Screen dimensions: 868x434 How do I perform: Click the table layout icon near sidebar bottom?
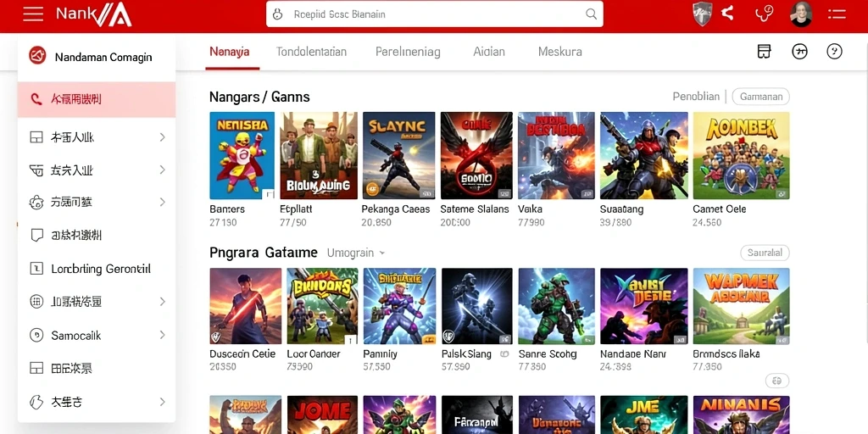pos(36,368)
